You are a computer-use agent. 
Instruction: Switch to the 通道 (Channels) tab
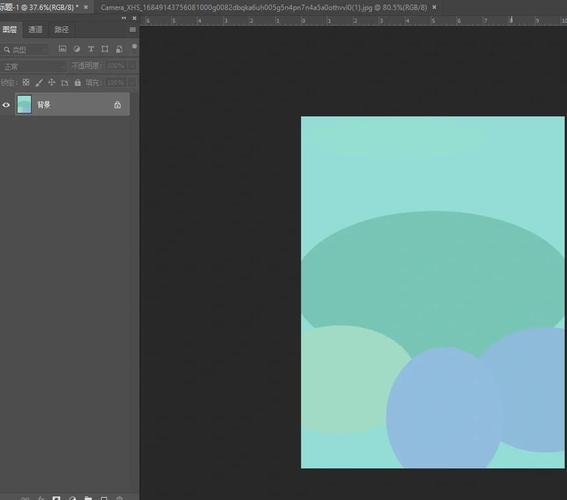35,30
